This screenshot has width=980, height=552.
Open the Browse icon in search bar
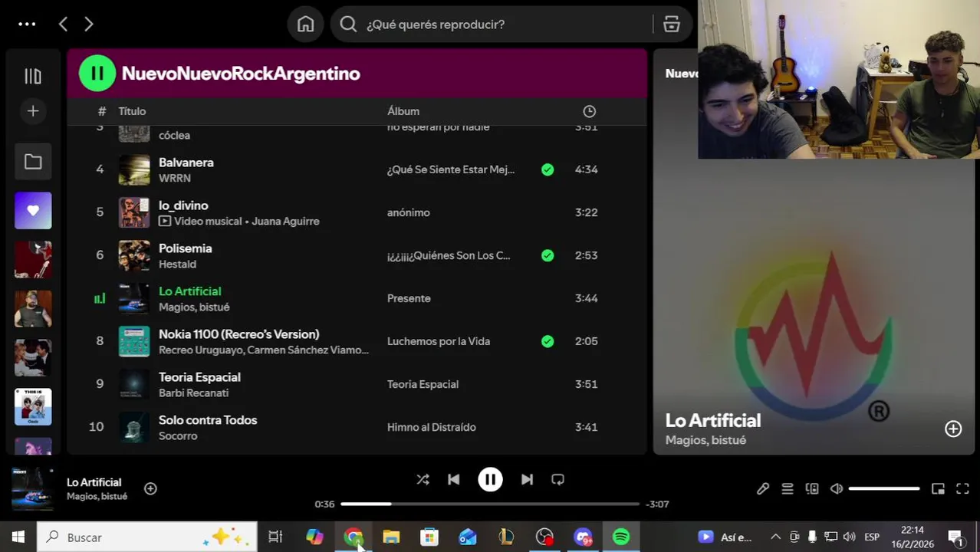(x=672, y=25)
